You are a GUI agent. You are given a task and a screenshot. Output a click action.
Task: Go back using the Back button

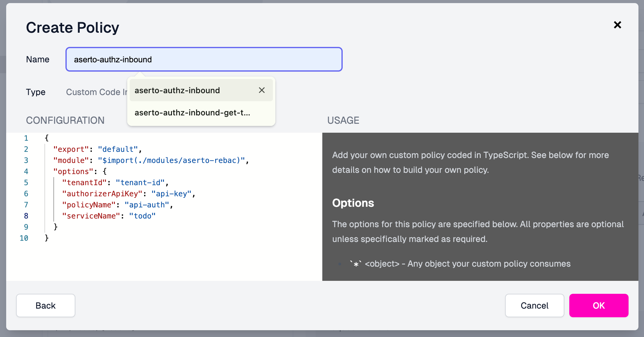click(x=46, y=306)
